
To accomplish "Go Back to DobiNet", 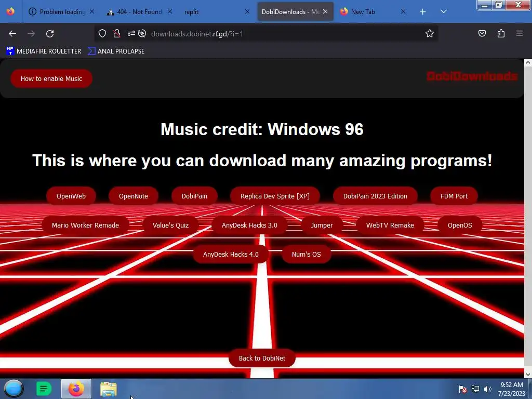I will 262,358.
